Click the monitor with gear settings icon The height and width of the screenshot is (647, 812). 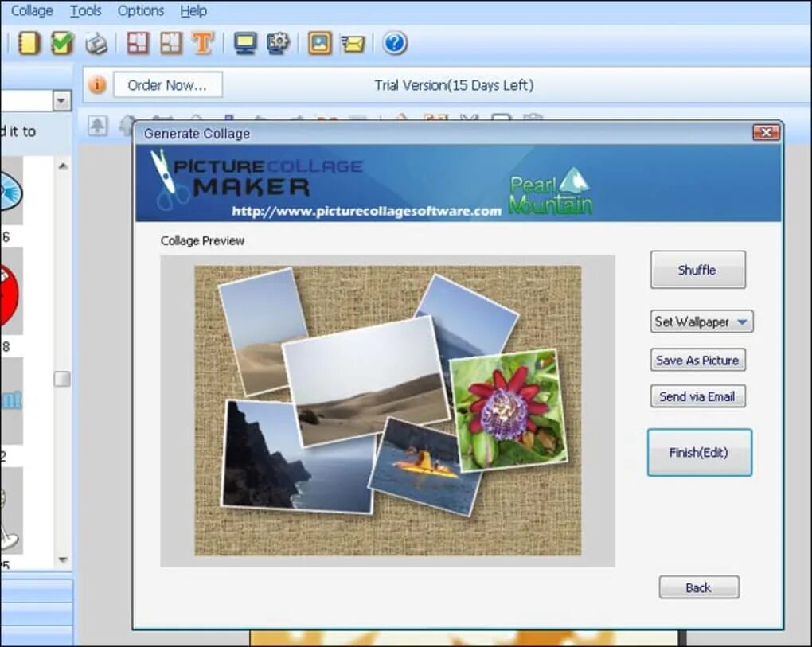click(x=278, y=44)
